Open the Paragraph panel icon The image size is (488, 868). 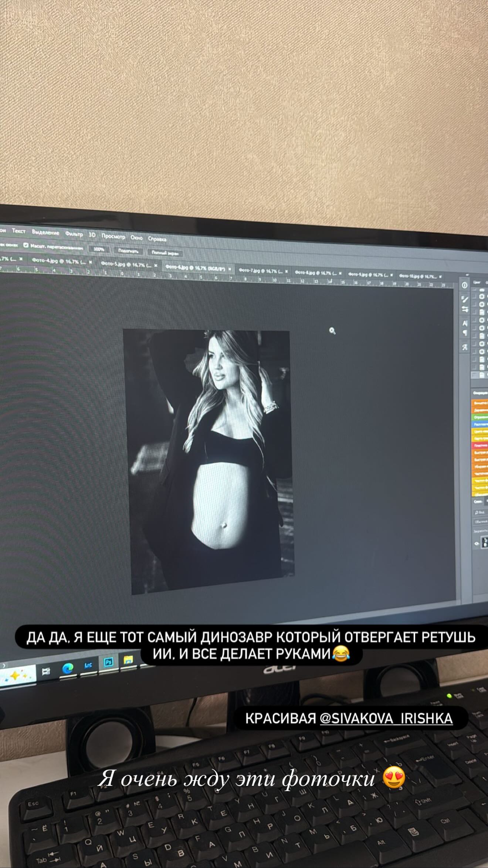click(465, 333)
